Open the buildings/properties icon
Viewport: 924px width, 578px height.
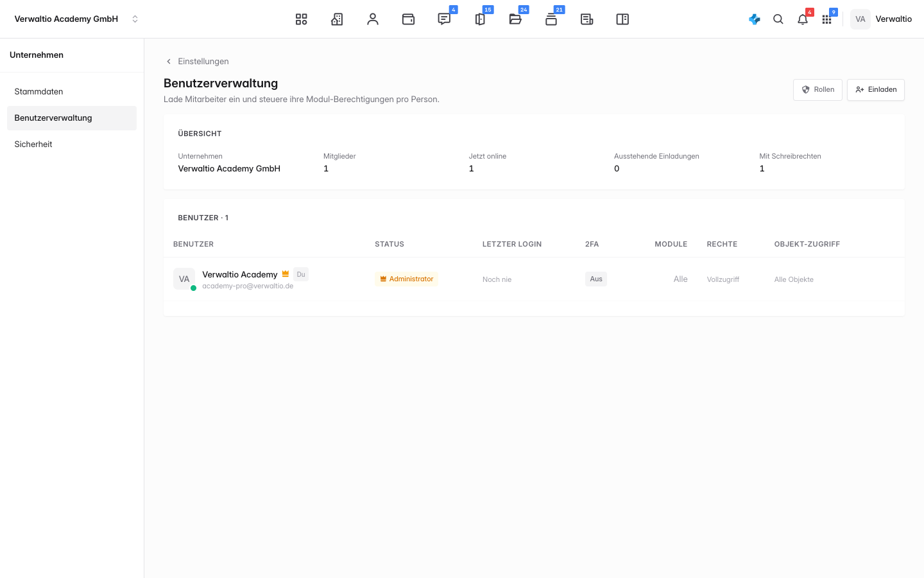(x=337, y=19)
